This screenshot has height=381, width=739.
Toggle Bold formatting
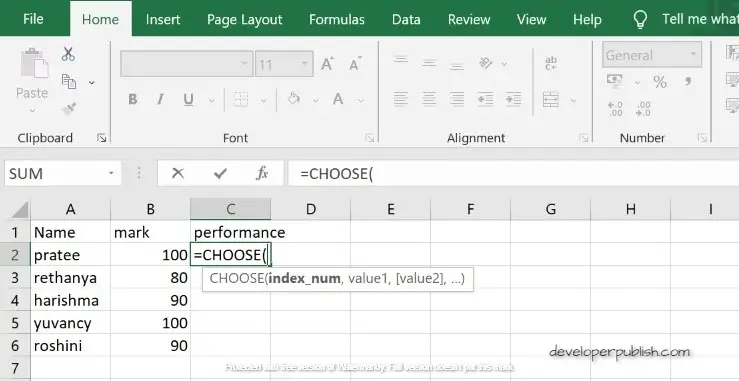pos(133,99)
